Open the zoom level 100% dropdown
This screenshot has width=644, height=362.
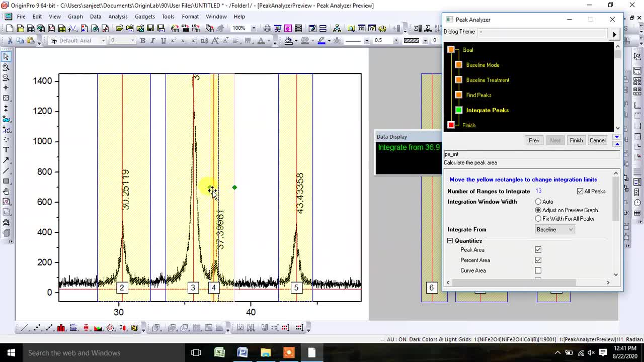(254, 28)
